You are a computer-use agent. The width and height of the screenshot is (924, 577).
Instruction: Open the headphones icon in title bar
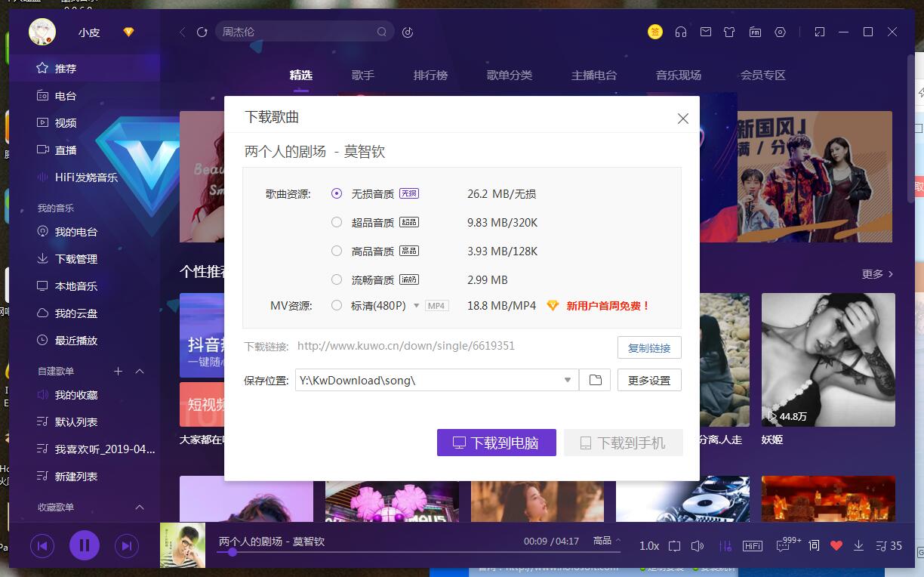pyautogui.click(x=681, y=32)
